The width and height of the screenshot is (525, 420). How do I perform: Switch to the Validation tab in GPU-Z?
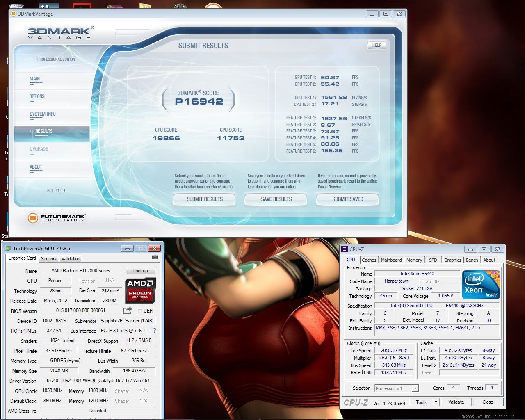click(x=71, y=259)
